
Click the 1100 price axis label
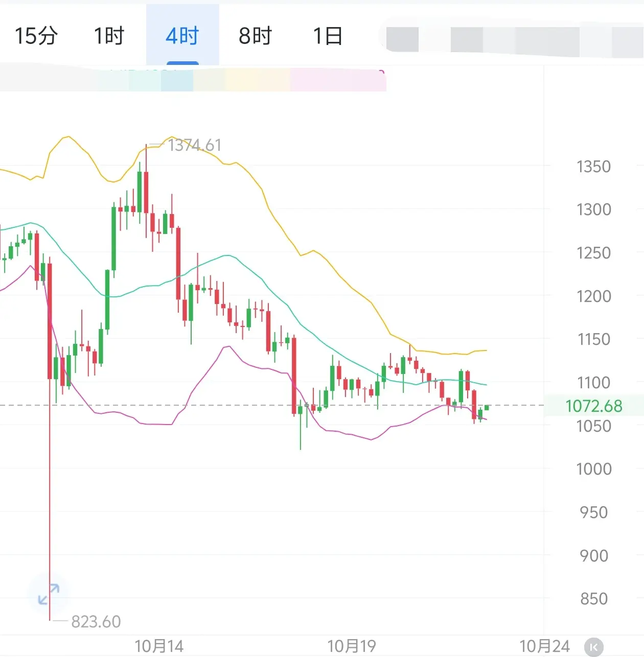[593, 383]
